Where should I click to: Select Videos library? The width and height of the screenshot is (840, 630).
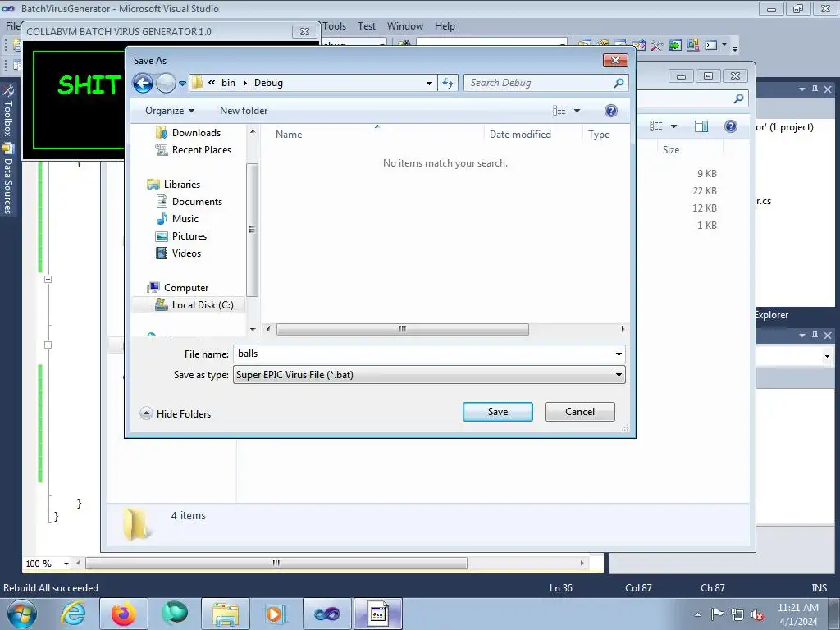(178, 253)
